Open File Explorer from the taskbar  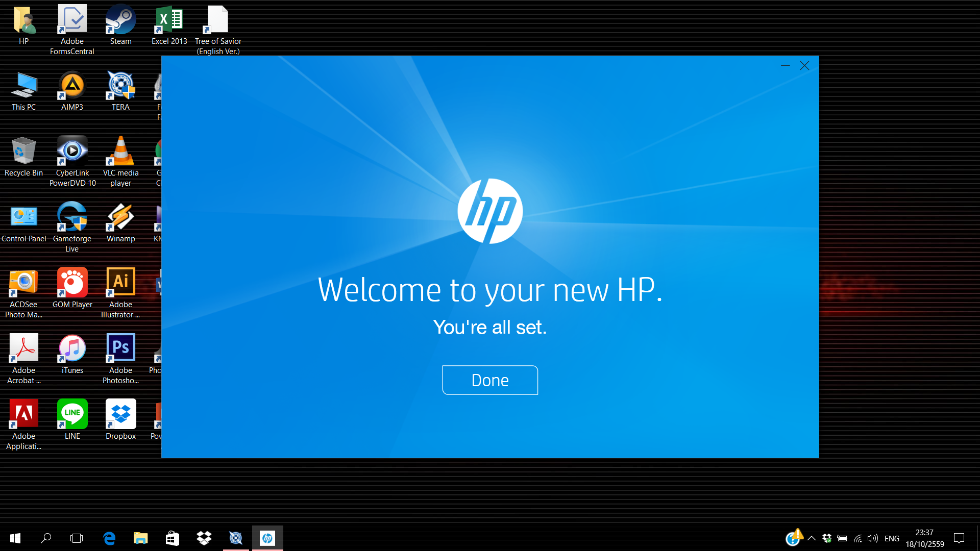pyautogui.click(x=140, y=538)
